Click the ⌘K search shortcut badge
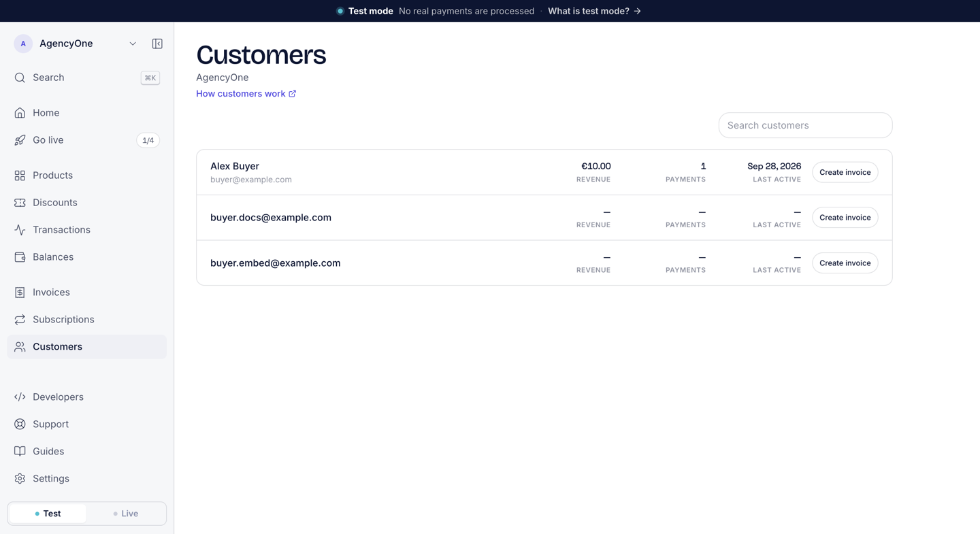Image resolution: width=980 pixels, height=534 pixels. [x=150, y=78]
